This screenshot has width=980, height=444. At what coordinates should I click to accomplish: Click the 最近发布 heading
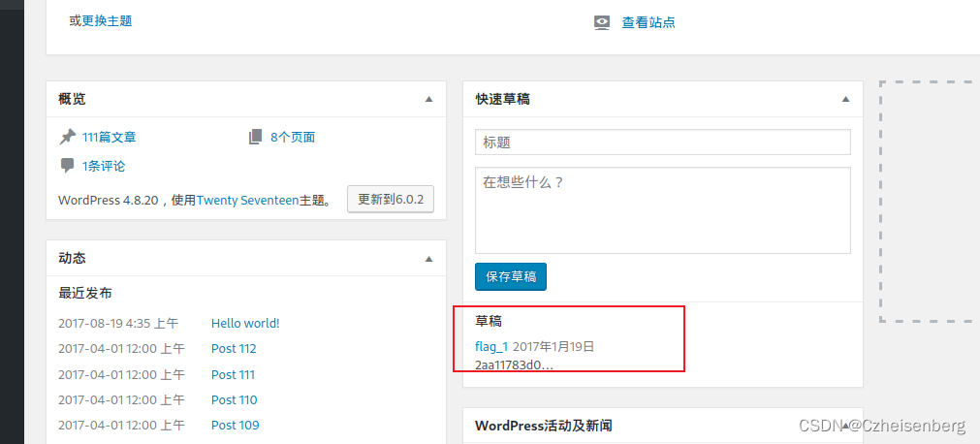[85, 293]
